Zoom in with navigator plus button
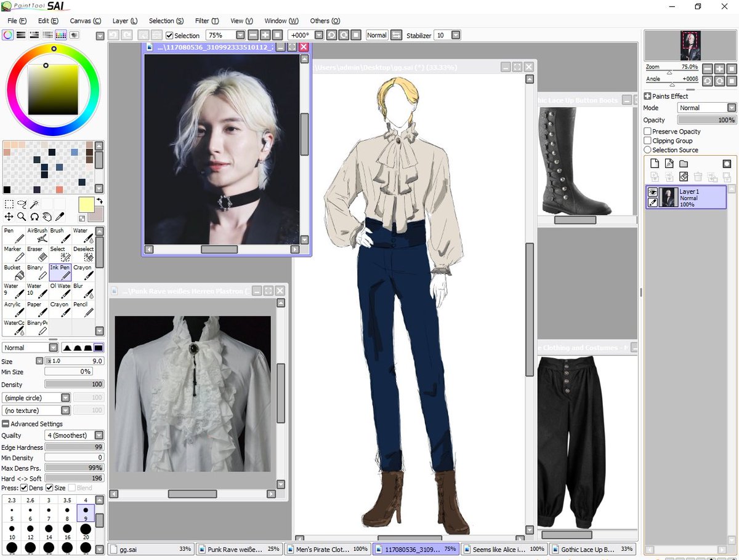The width and height of the screenshot is (739, 560). point(719,68)
